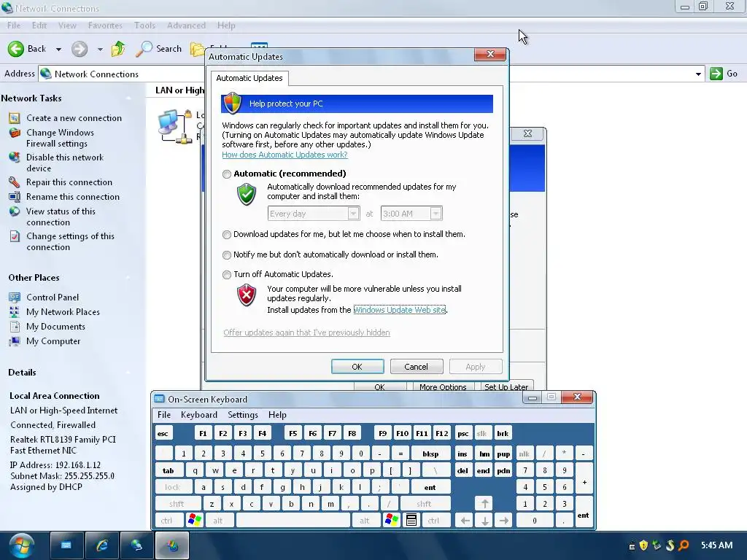This screenshot has width=747, height=560.
Task: Open Search in the Network Connections toolbar
Action: point(159,49)
